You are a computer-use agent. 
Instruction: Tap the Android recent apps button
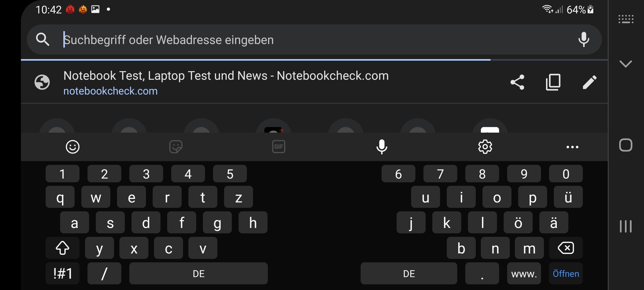click(626, 226)
